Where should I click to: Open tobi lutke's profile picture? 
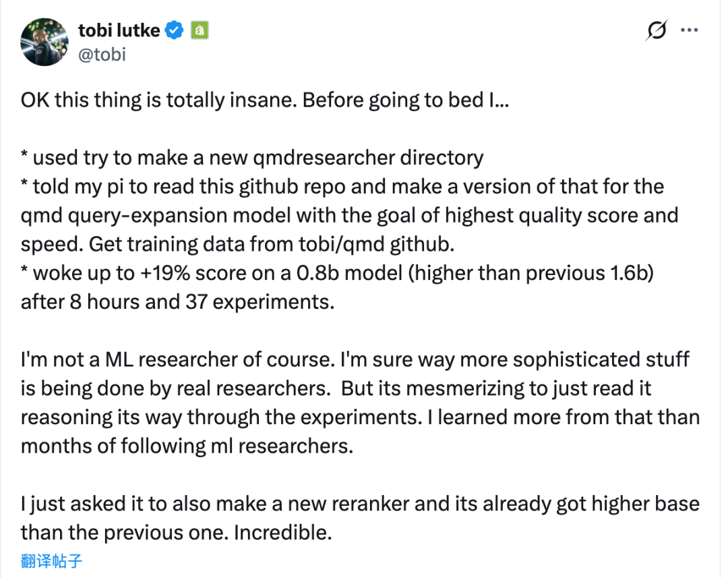[45, 42]
